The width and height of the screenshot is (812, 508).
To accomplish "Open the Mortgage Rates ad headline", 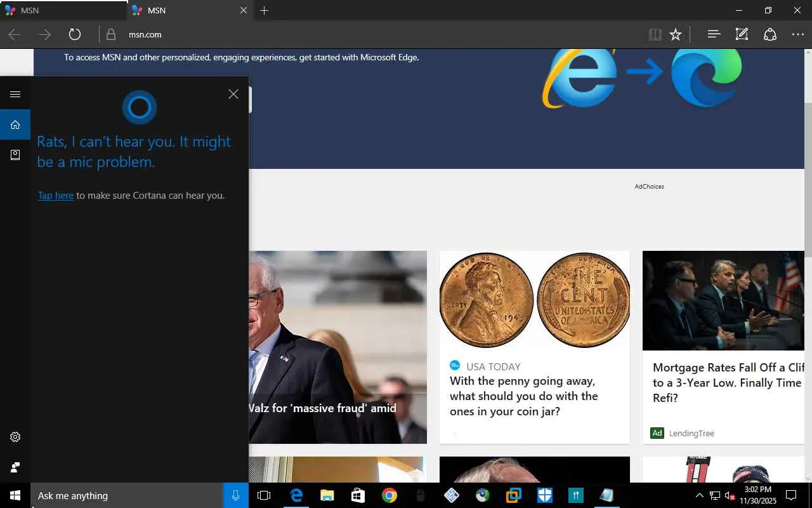I will pos(728,383).
